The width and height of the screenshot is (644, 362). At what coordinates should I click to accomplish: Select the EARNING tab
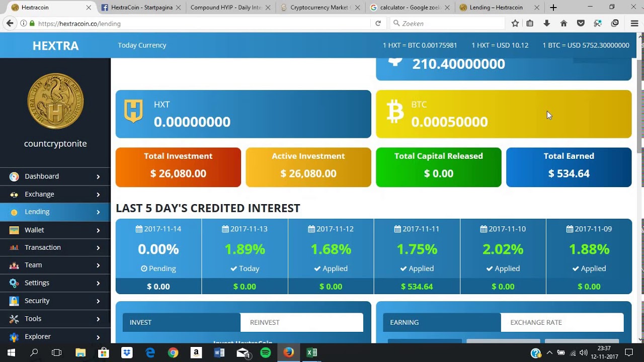(x=442, y=322)
